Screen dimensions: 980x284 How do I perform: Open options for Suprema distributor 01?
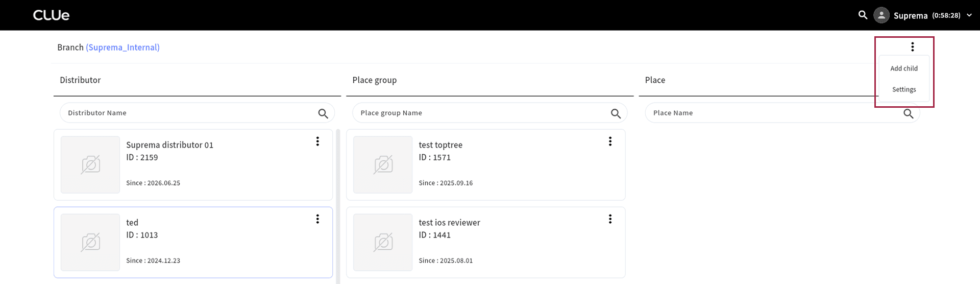click(x=317, y=141)
